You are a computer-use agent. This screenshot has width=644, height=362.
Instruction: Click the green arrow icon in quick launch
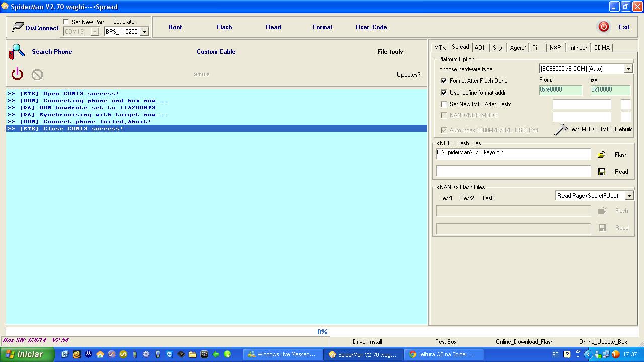pos(216,354)
